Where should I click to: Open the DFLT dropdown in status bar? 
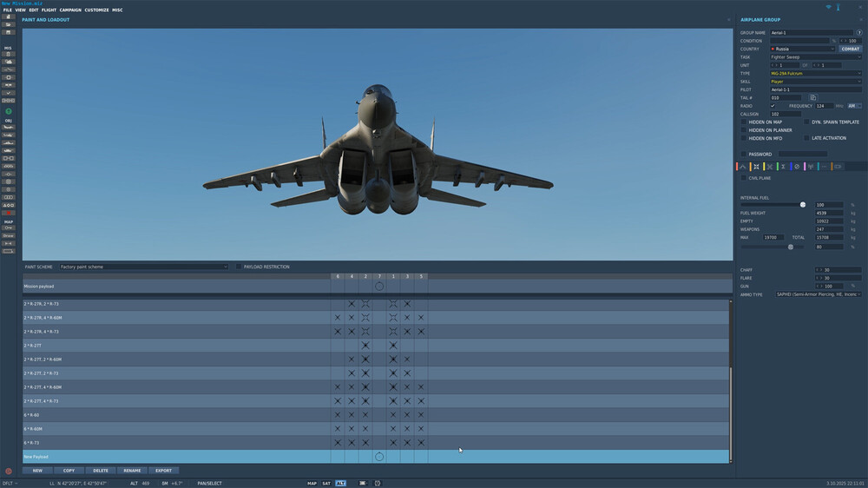tap(10, 483)
